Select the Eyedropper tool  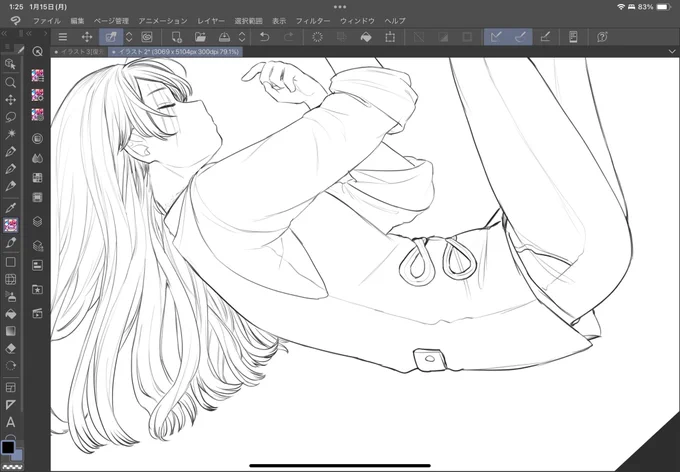click(x=10, y=207)
